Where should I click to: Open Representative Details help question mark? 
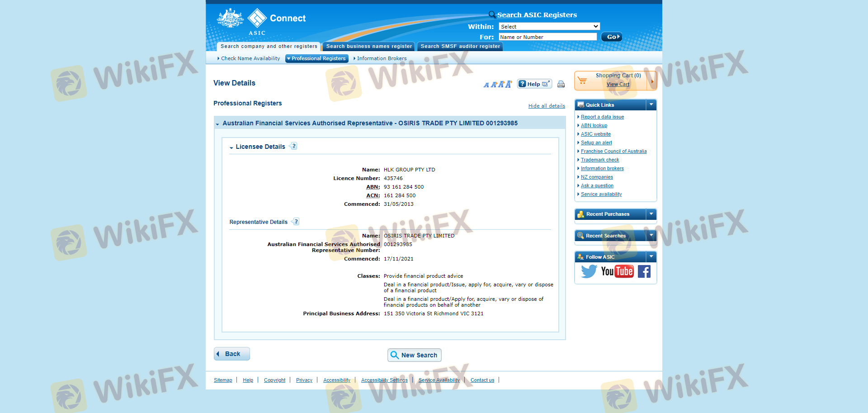tap(296, 222)
